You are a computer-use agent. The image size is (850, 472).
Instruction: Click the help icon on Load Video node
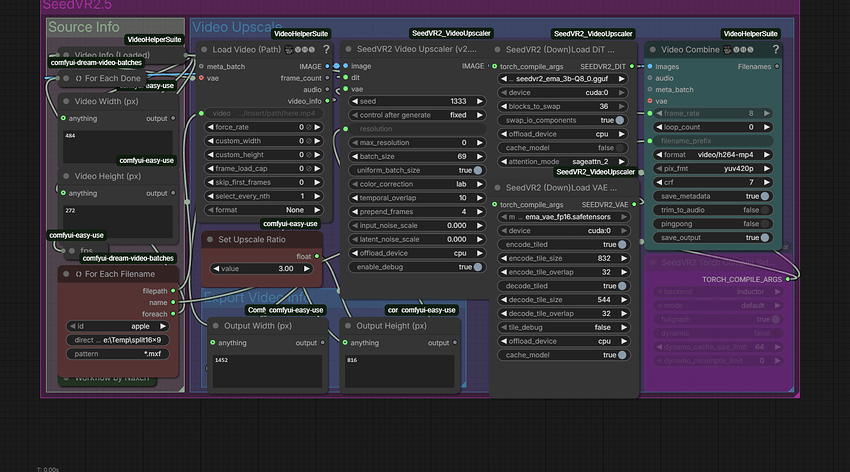tap(326, 49)
